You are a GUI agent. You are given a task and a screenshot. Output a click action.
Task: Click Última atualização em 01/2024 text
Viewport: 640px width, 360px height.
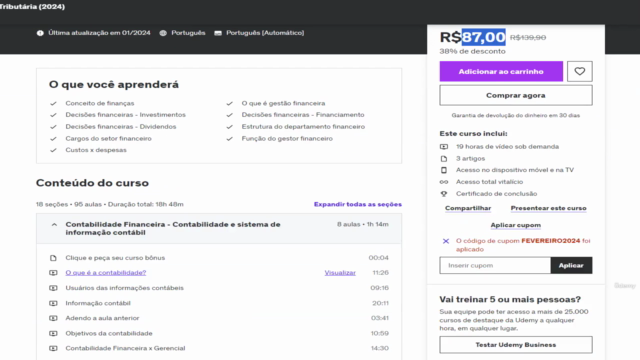99,33
